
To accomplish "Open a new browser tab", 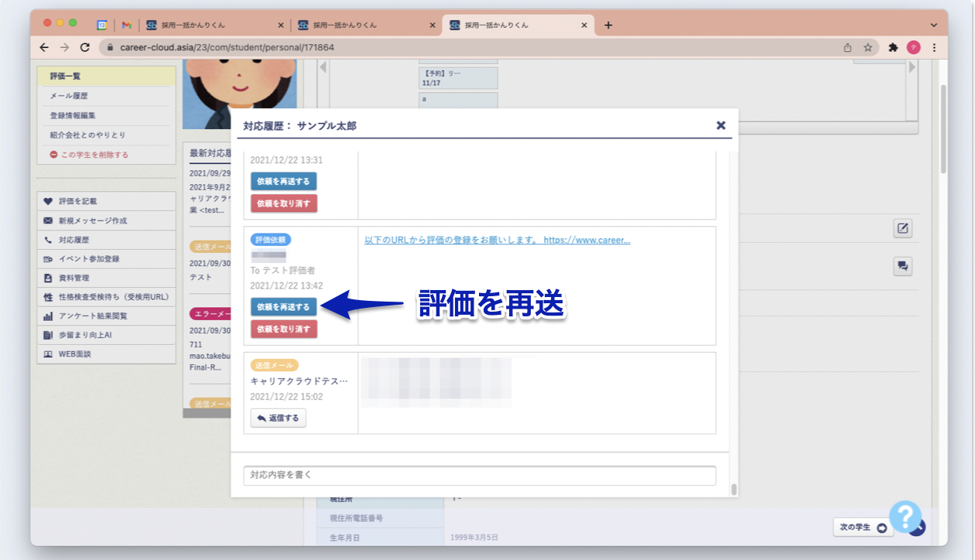I will pos(608,25).
